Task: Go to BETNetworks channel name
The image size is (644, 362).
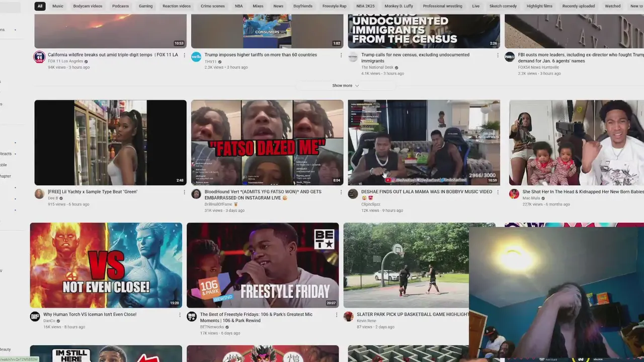Action: (x=212, y=327)
